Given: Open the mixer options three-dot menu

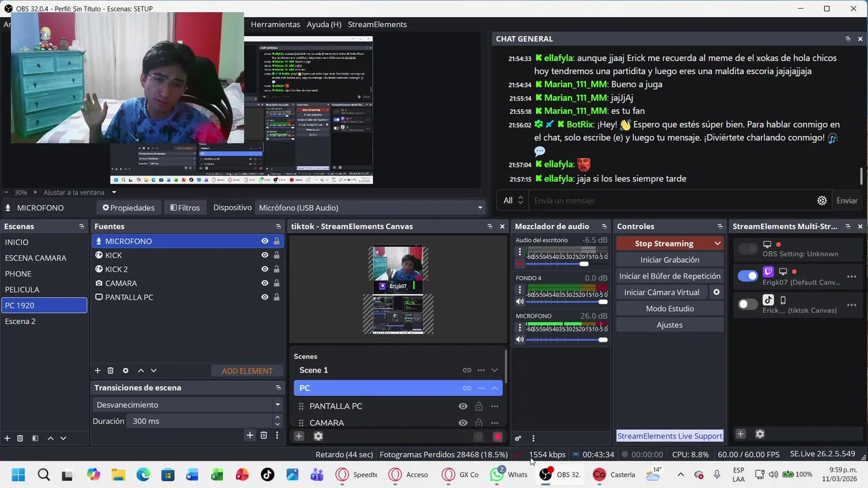Looking at the screenshot, I should tap(533, 439).
